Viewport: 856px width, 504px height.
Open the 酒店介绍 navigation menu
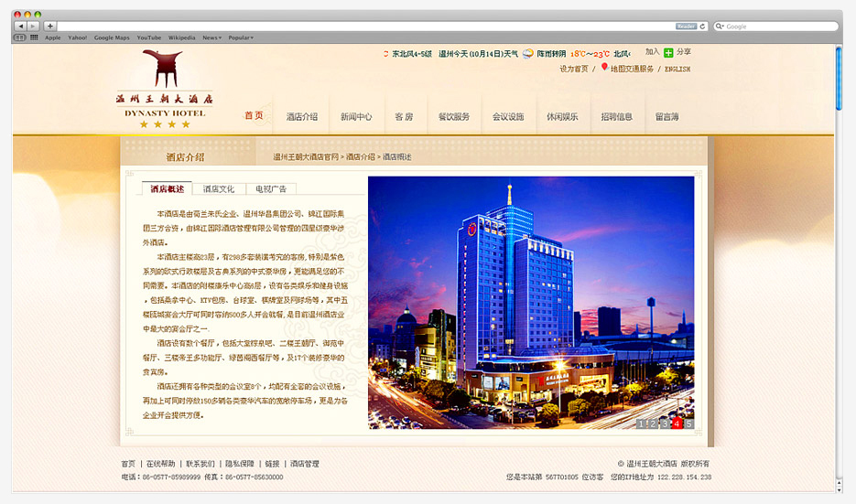(x=302, y=117)
